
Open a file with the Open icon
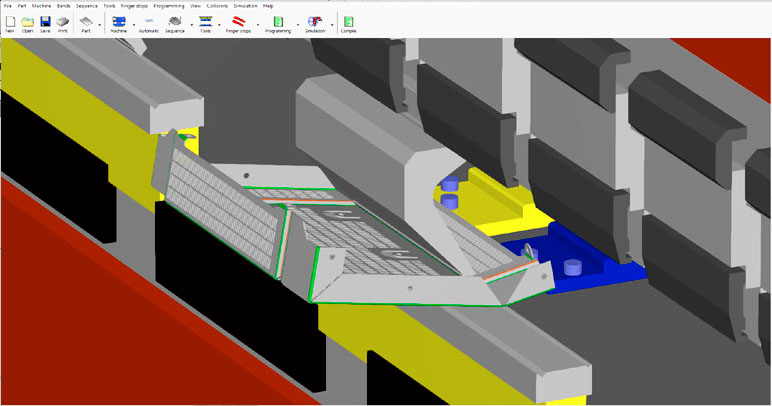coord(27,23)
